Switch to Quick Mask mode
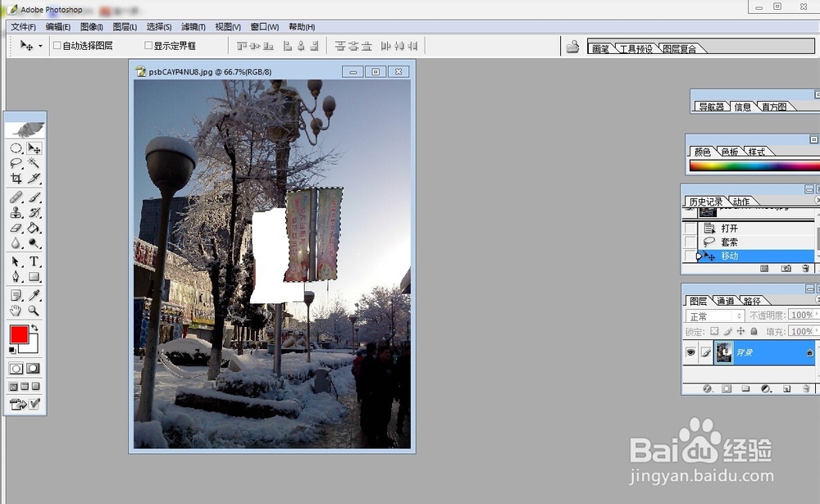The height and width of the screenshot is (504, 820). 33,369
